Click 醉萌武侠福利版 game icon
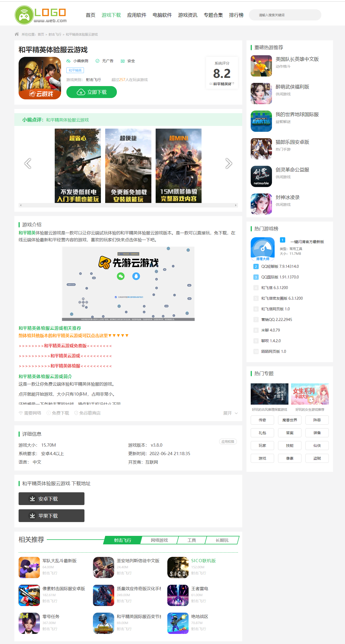The image size is (345, 644). pyautogui.click(x=261, y=94)
